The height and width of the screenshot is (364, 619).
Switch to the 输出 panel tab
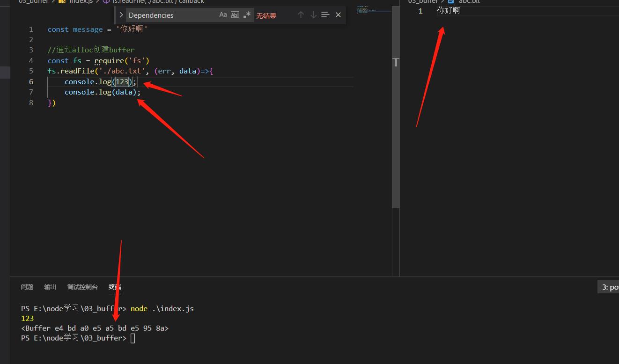(50, 287)
